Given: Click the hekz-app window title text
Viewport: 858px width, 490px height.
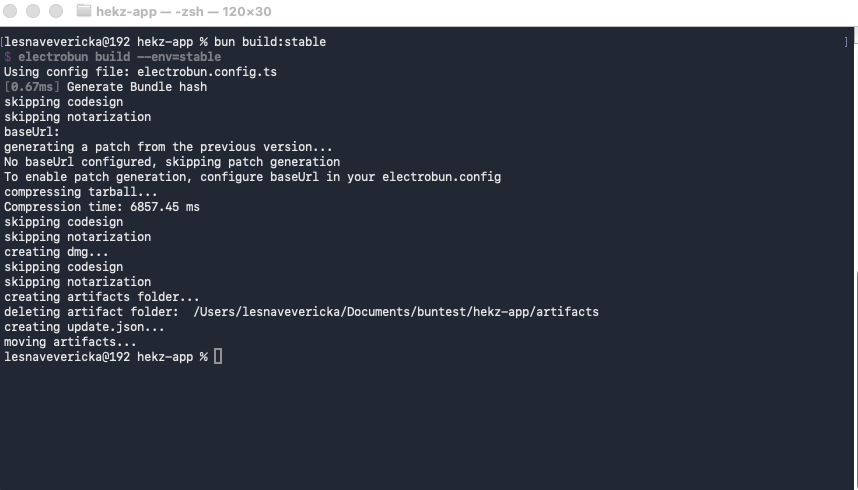Looking at the screenshot, I should [x=184, y=11].
